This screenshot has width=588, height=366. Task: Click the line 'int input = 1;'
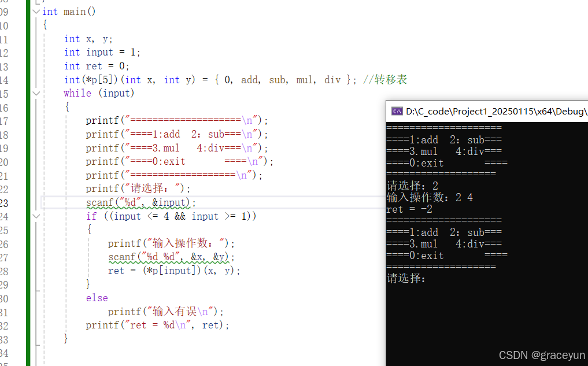click(x=102, y=53)
